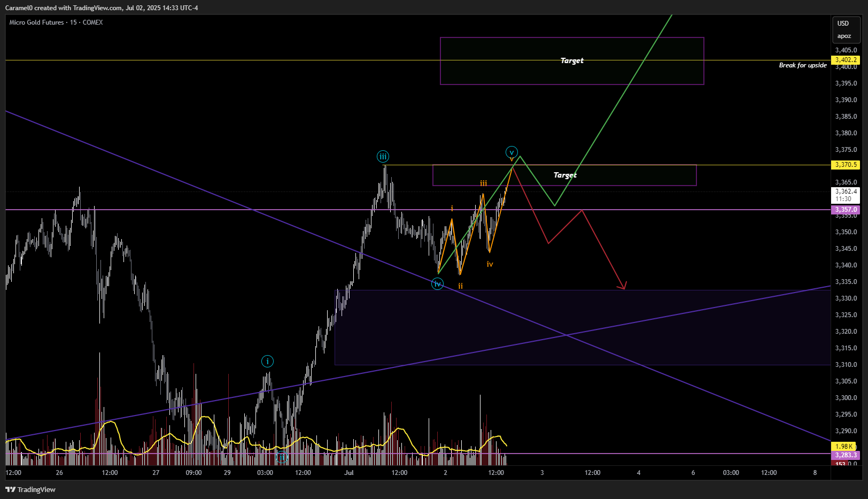Select the circled wave i label
The height and width of the screenshot is (499, 868).
coord(267,362)
